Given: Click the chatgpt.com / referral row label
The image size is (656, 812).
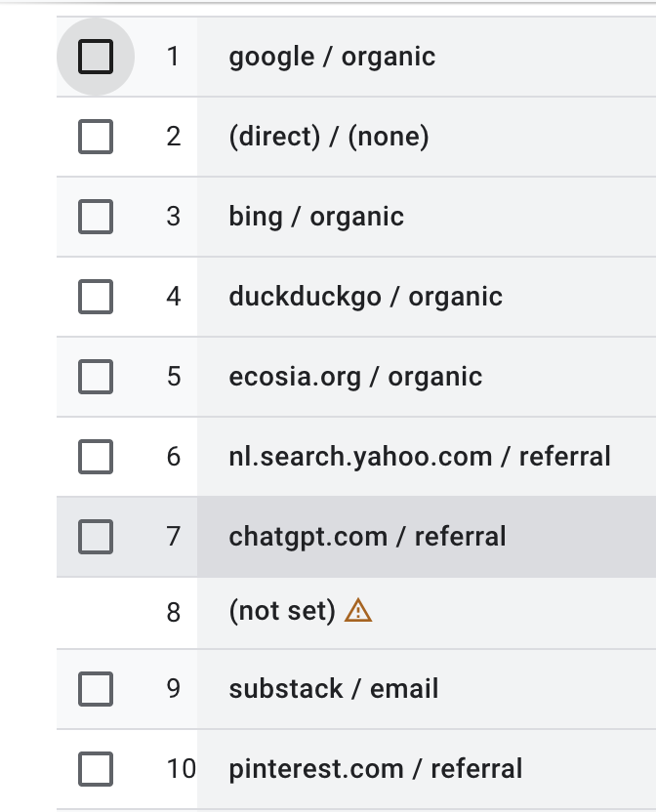Looking at the screenshot, I should click(367, 536).
